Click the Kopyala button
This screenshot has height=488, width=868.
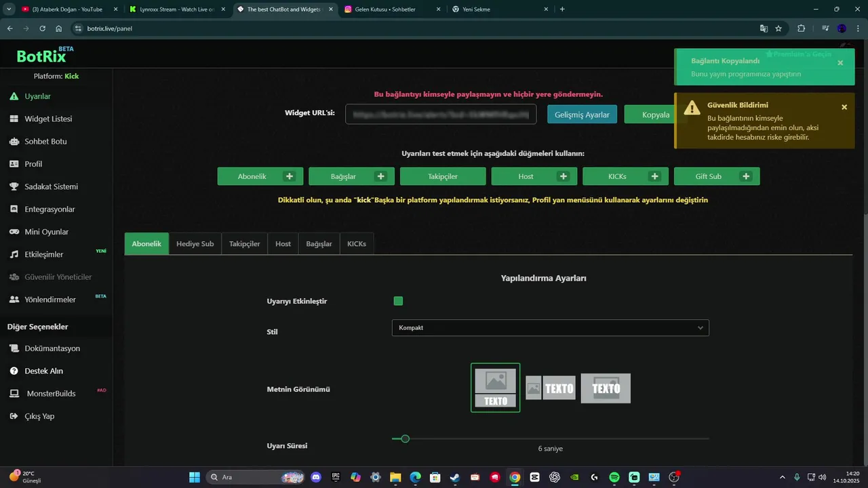click(656, 115)
